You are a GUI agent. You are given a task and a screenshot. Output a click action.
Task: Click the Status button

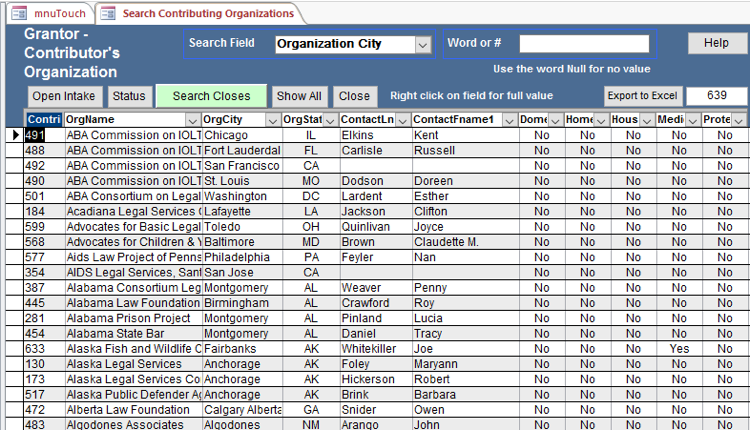tap(128, 96)
